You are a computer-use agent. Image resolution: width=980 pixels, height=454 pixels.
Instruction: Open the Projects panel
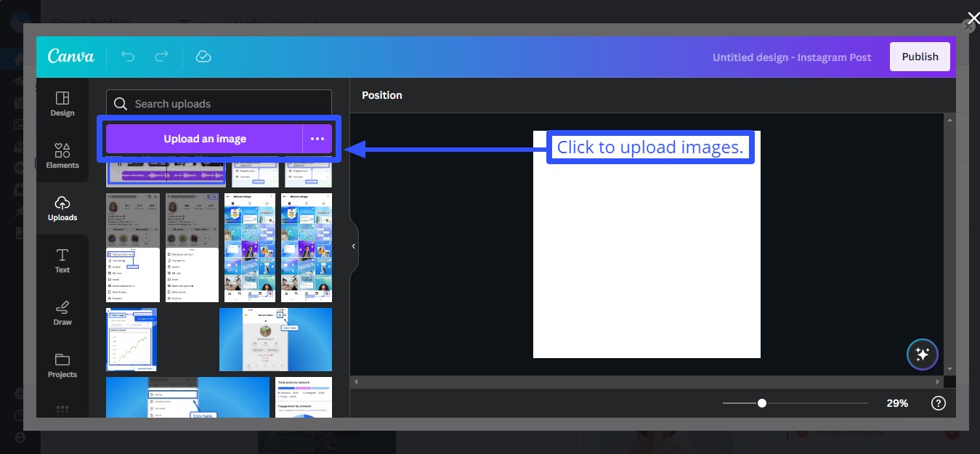point(62,365)
